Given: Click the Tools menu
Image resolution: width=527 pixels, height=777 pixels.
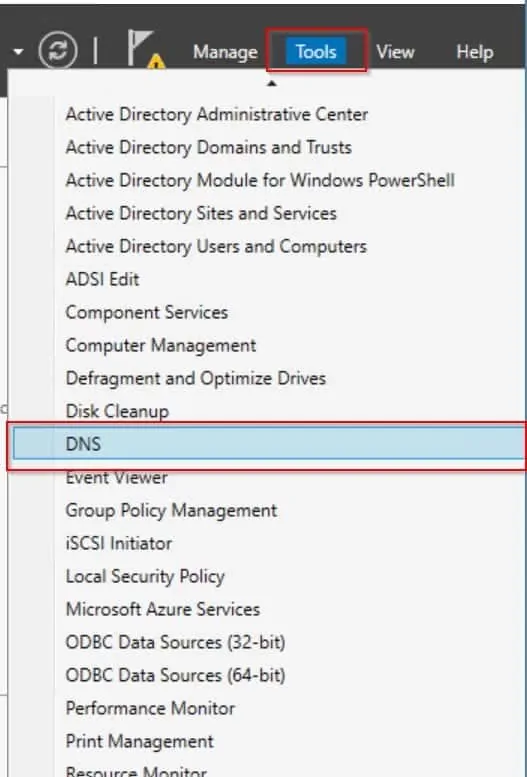Looking at the screenshot, I should pyautogui.click(x=316, y=52).
